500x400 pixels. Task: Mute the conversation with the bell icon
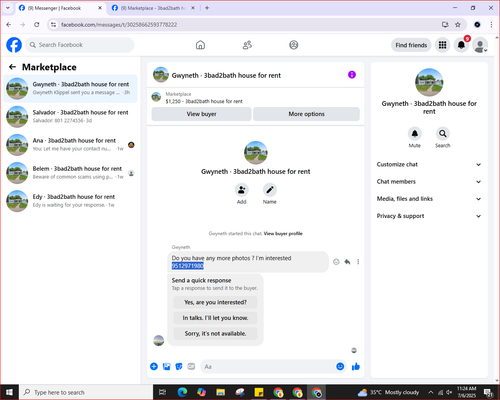tap(415, 134)
